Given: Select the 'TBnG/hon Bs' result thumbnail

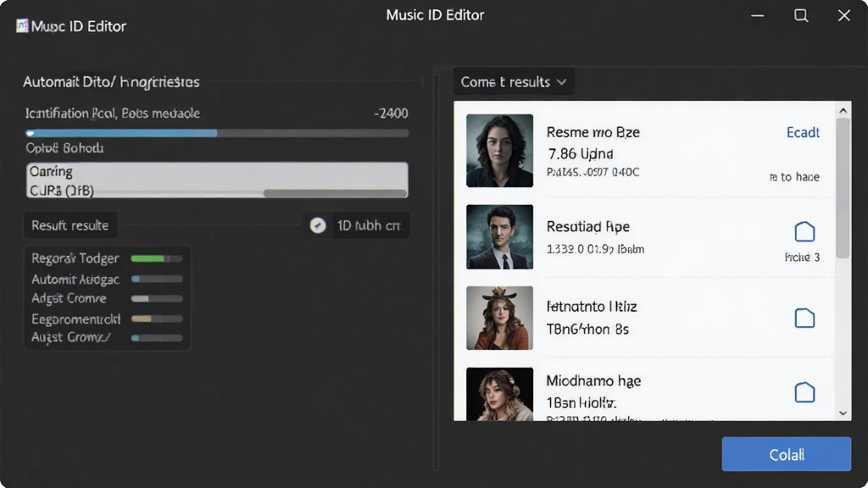Looking at the screenshot, I should click(499, 319).
